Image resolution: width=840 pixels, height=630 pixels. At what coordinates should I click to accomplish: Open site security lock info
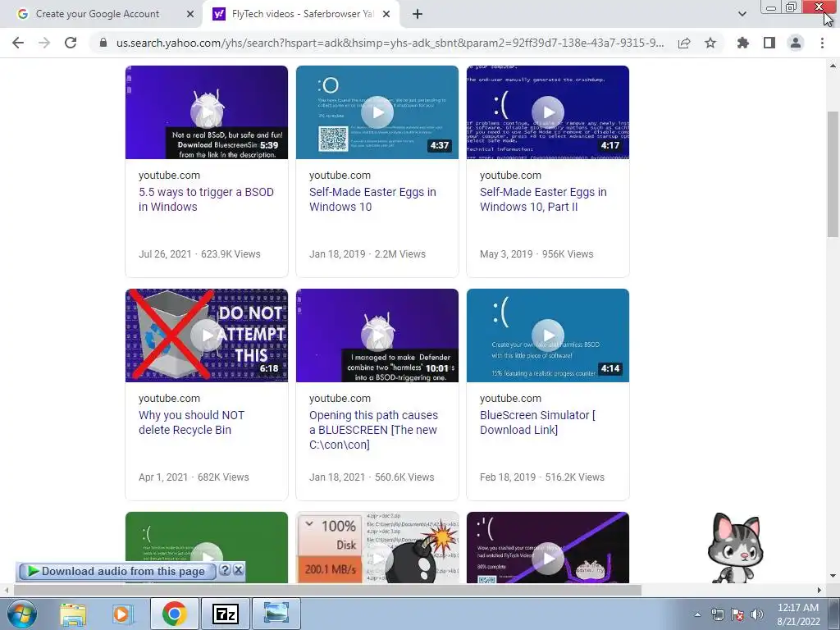click(103, 43)
